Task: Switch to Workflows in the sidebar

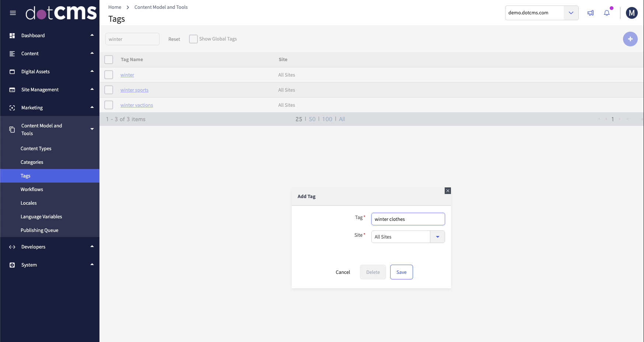Action: coord(32,189)
